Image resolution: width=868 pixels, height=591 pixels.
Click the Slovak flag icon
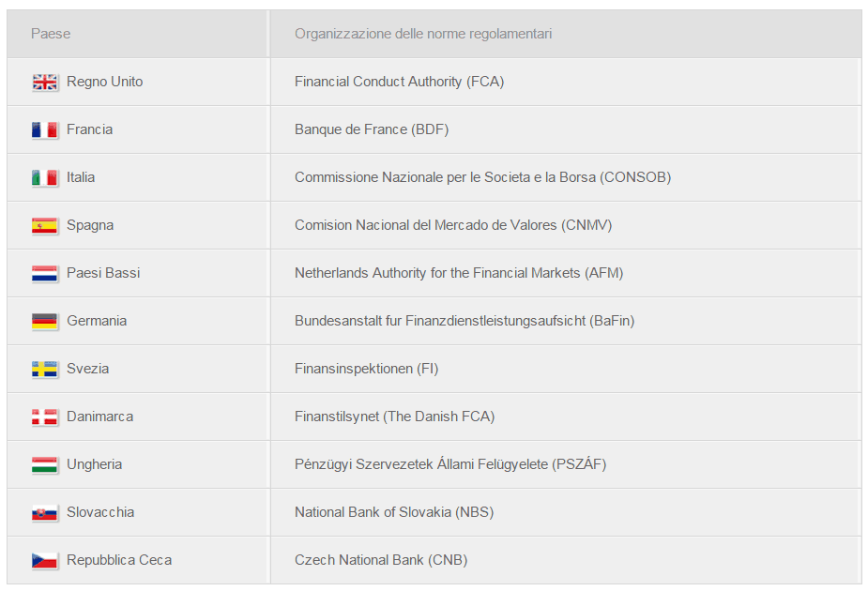coord(45,513)
